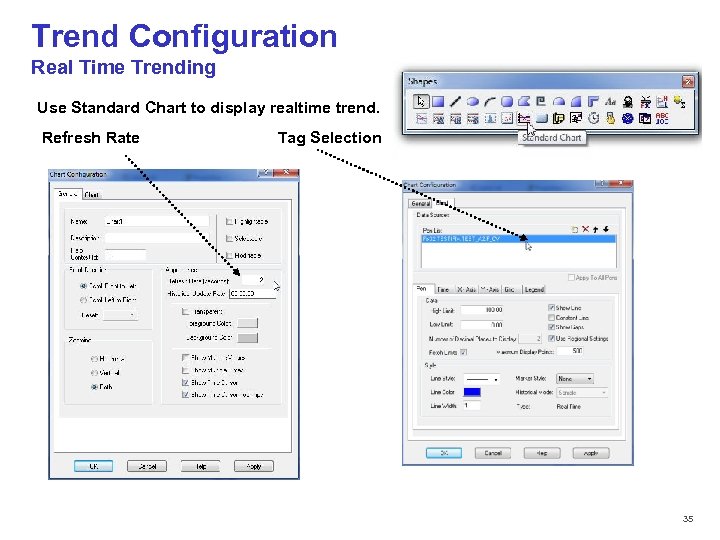This screenshot has height=540, width=720.
Task: Toggle the Show Gaps checkbox
Action: (551, 327)
